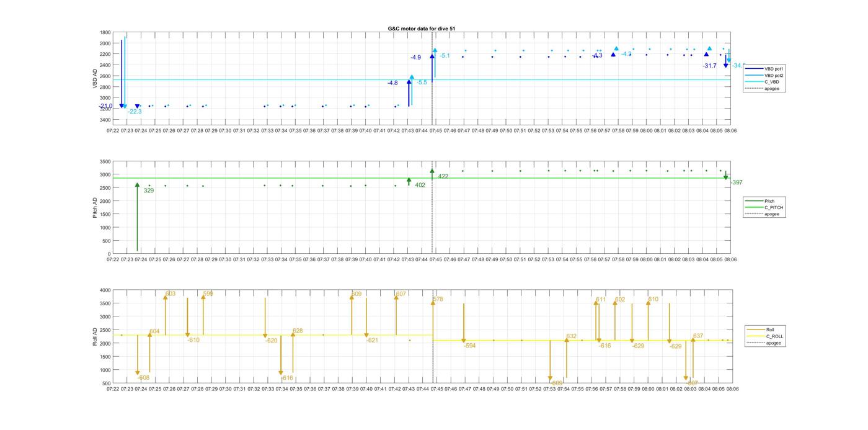
Task: Click the '-31.7' VBD data label
Action: [709, 66]
